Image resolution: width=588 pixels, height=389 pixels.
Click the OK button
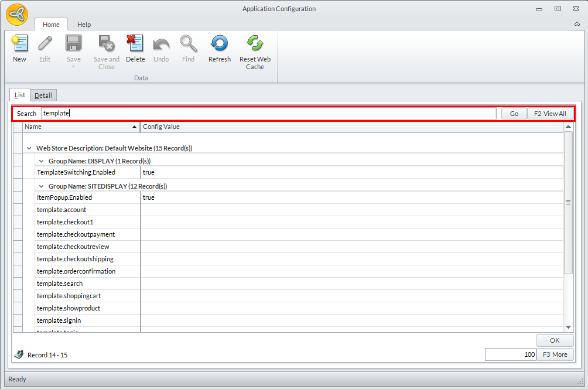point(555,340)
